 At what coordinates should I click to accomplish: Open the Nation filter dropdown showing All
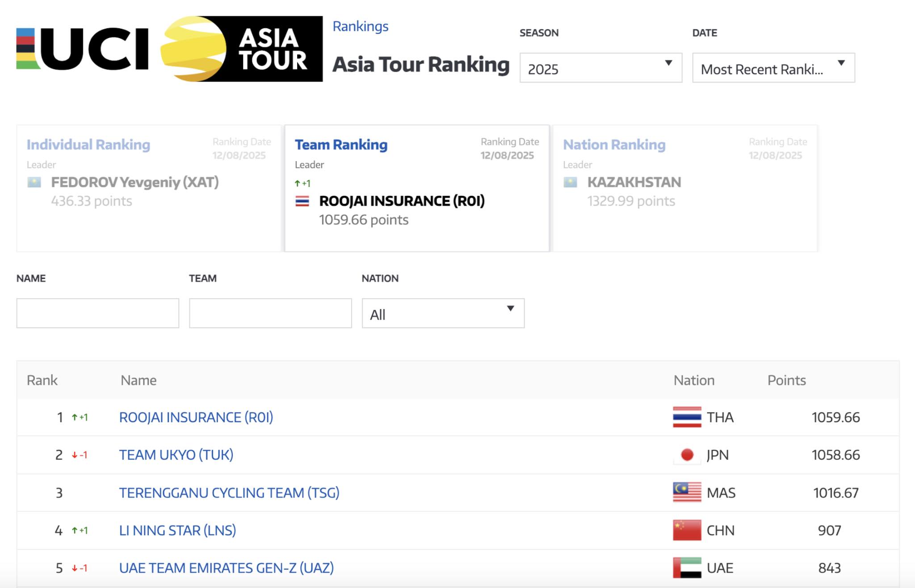[443, 313]
